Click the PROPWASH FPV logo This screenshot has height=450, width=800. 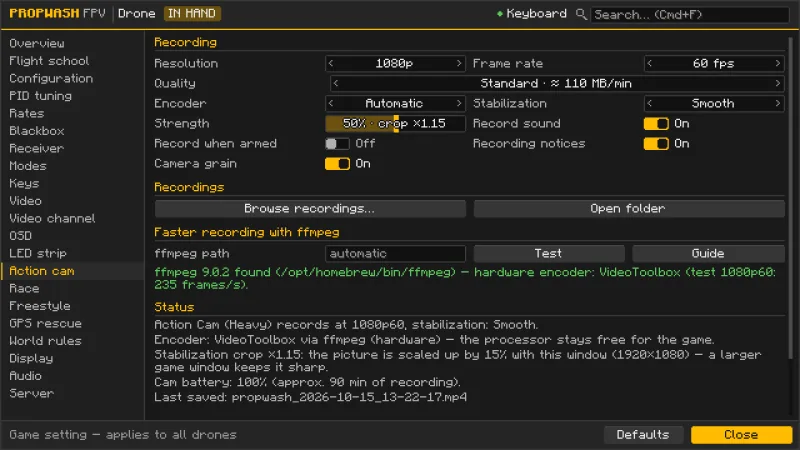(57, 14)
